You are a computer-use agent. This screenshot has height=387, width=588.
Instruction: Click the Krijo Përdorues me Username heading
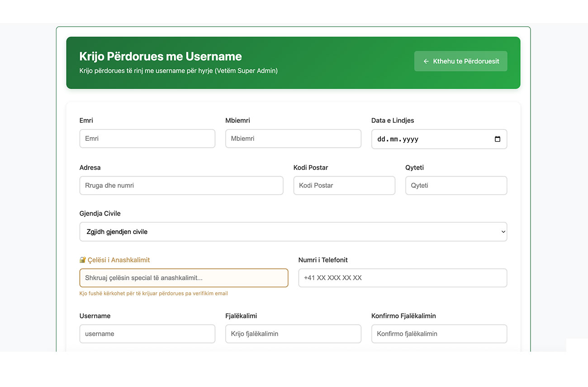[161, 57]
